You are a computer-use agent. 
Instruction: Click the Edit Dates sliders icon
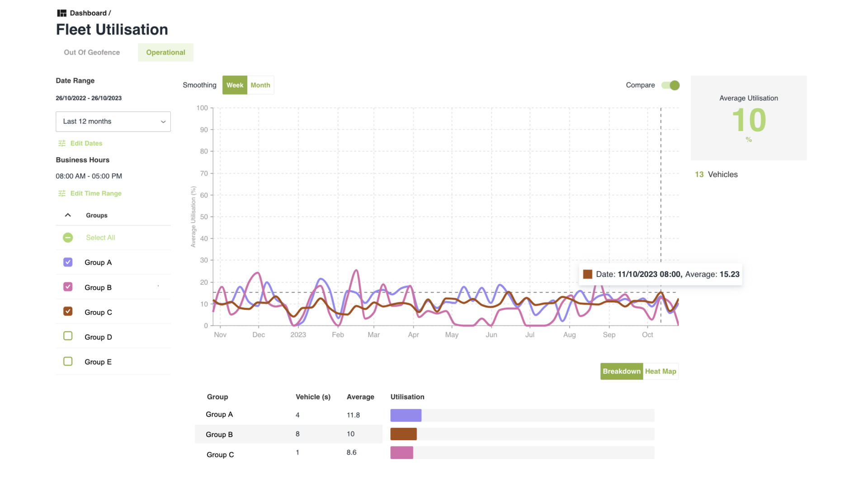62,143
